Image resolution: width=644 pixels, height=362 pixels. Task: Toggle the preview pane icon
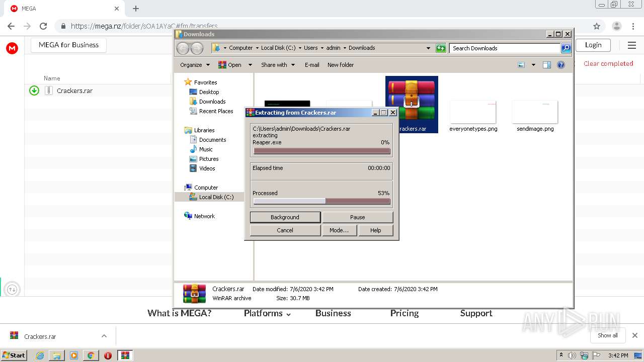coord(547,65)
